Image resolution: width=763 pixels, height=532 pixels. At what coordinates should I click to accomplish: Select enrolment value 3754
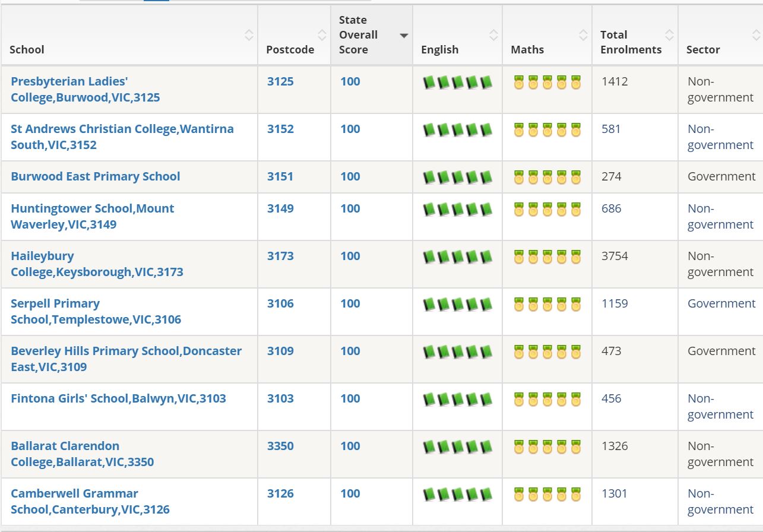click(x=615, y=256)
